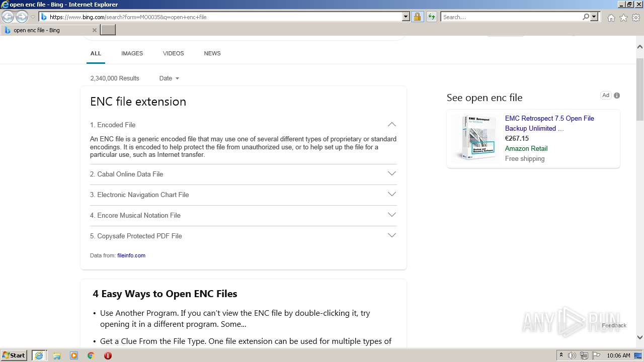The image size is (644, 362).
Task: Click the browser Forward arrow button
Action: (x=22, y=17)
